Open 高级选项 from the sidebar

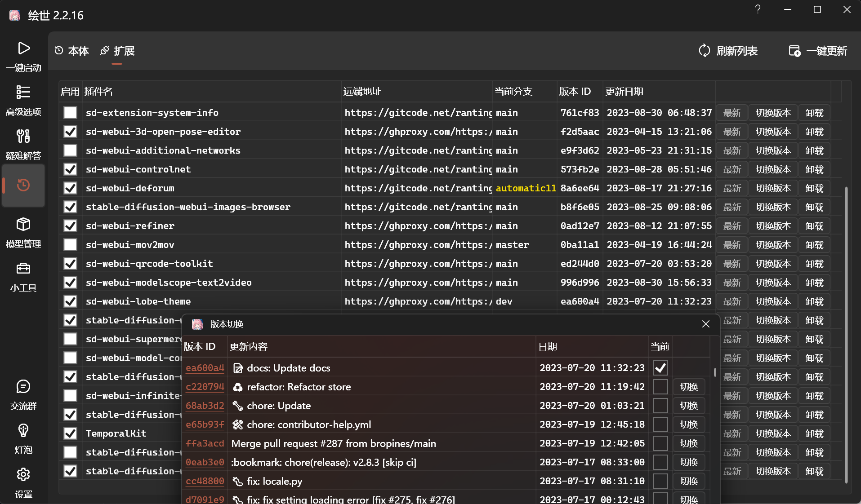pyautogui.click(x=23, y=92)
